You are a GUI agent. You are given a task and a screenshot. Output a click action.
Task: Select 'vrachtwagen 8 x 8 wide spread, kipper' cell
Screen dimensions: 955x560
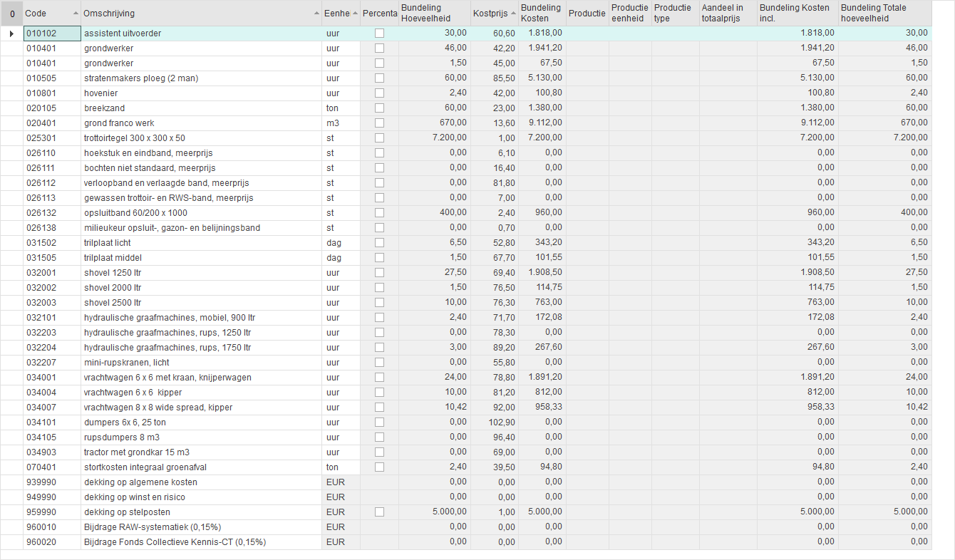click(x=202, y=408)
